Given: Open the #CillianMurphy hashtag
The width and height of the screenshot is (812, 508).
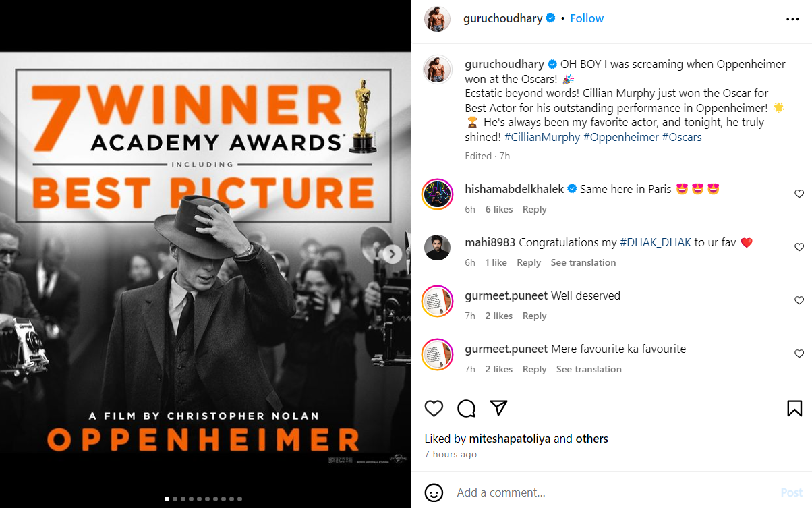Looking at the screenshot, I should click(x=542, y=137).
